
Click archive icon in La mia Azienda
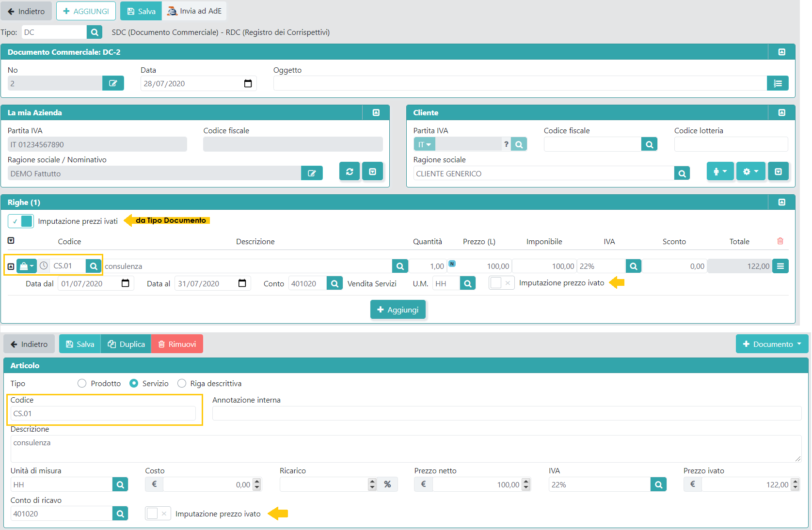(x=372, y=171)
